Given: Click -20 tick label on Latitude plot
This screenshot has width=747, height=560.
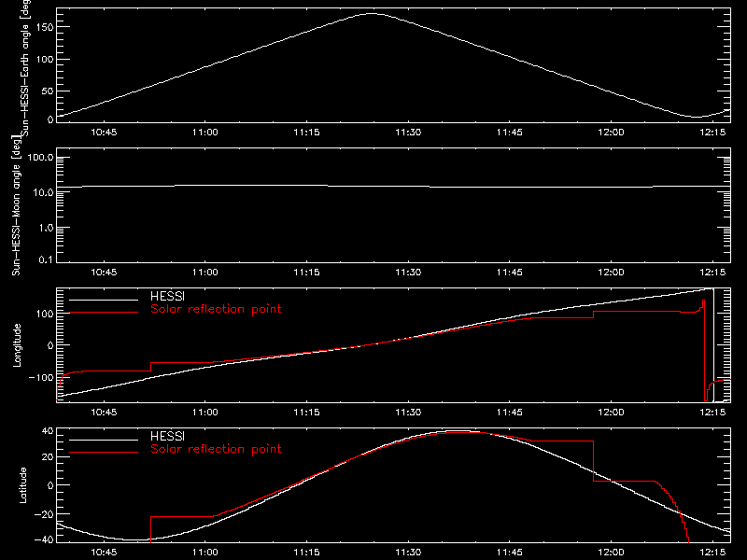Looking at the screenshot, I should 44,514.
